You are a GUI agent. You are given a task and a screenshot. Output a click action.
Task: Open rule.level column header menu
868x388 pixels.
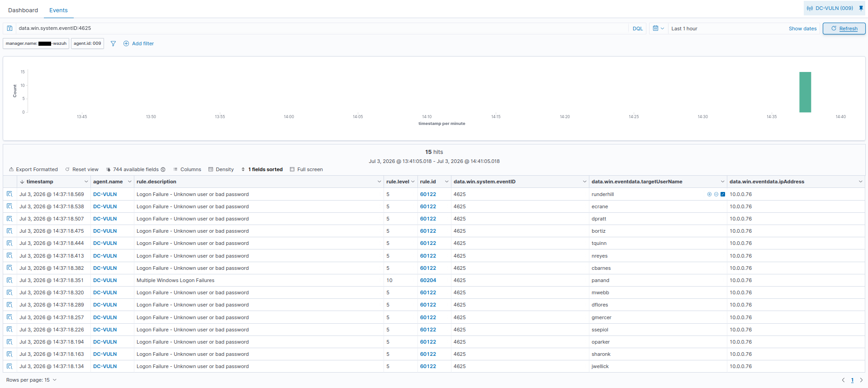[x=413, y=182]
